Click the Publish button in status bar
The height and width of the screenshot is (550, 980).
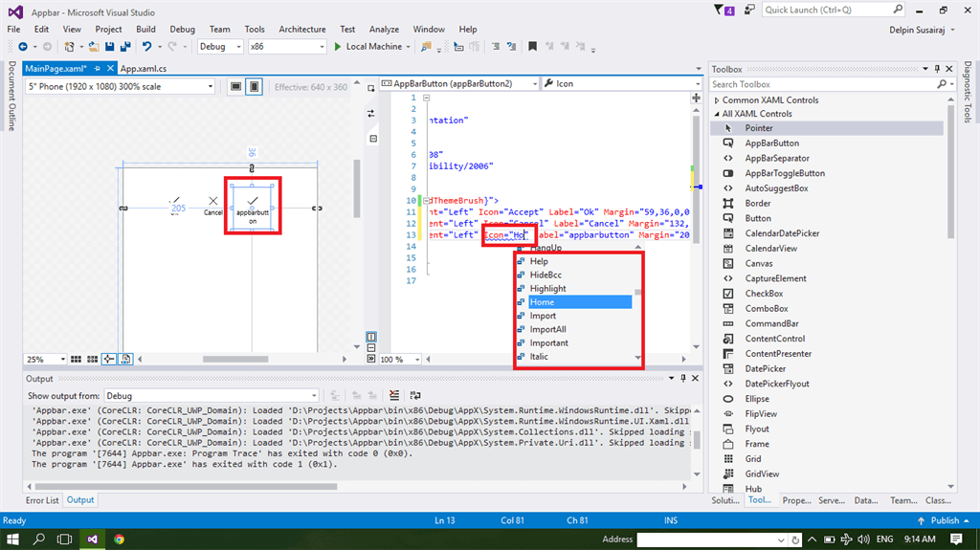click(944, 520)
